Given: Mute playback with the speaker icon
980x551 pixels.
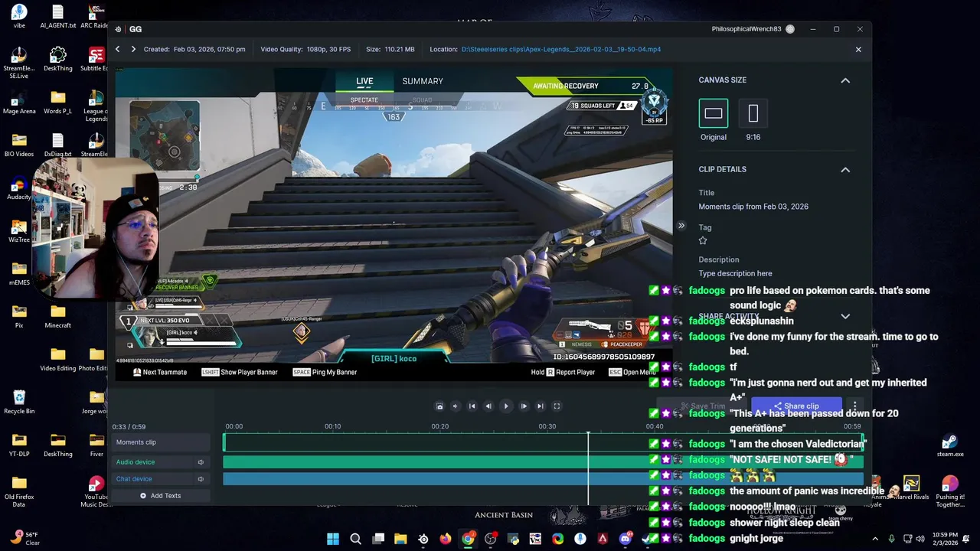Looking at the screenshot, I should tap(456, 406).
